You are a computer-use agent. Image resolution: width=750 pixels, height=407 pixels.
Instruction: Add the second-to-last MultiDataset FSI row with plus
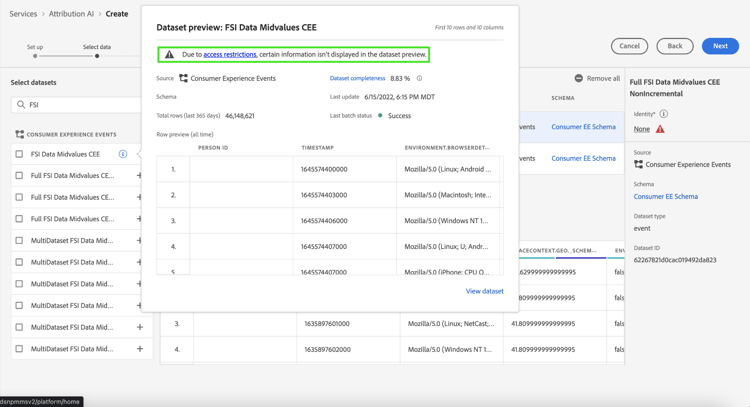pos(140,327)
